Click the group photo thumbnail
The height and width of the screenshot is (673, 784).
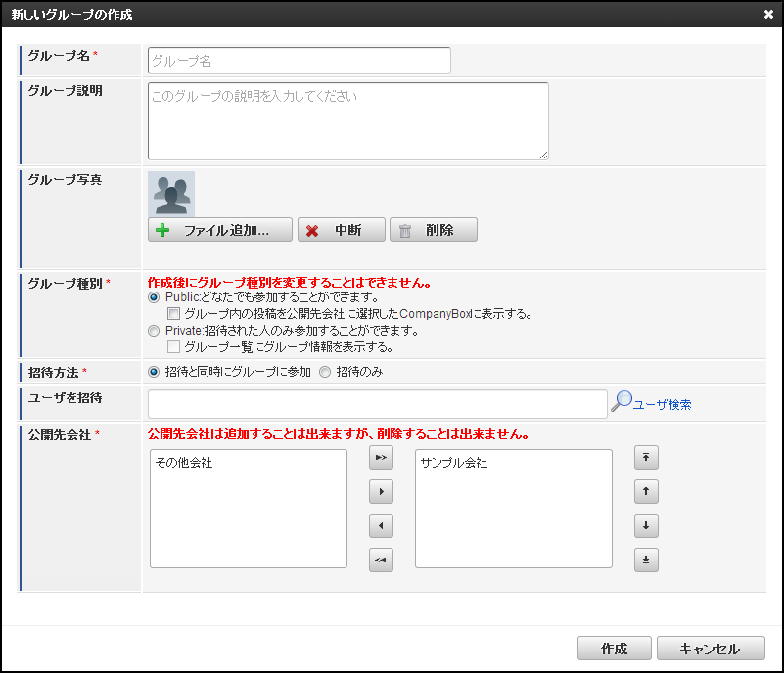171,195
